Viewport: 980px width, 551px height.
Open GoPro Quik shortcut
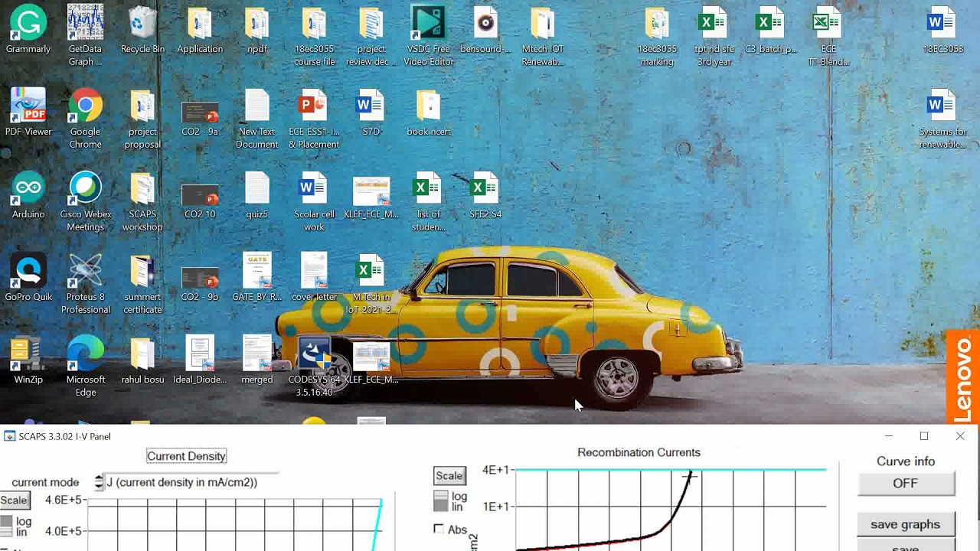click(28, 279)
